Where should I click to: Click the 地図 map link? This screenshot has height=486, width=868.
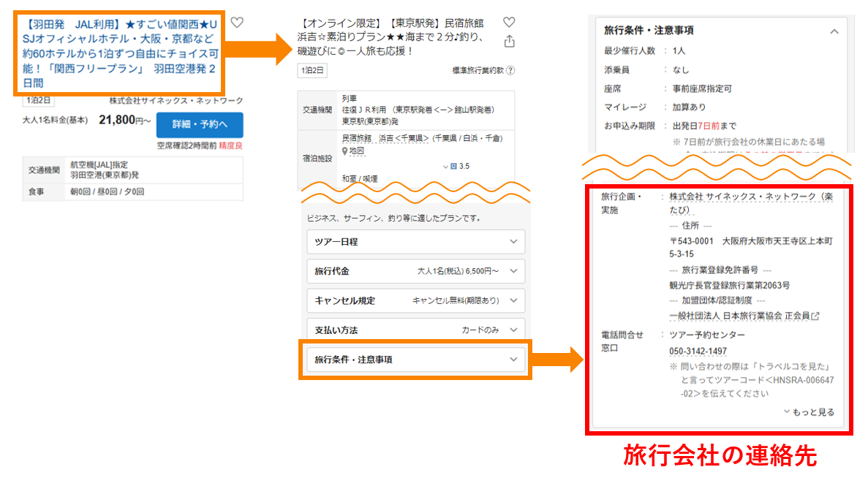click(x=357, y=151)
